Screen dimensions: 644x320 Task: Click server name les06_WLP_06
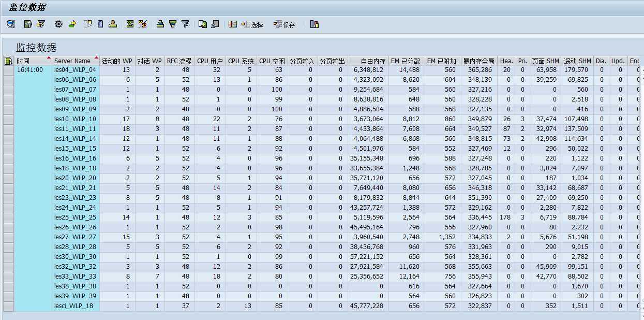pyautogui.click(x=75, y=80)
